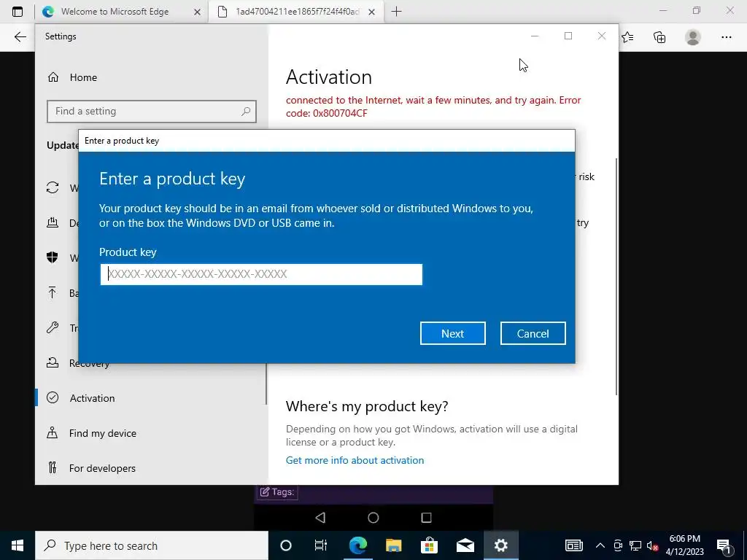
Task: Open Edge Settings and more menu
Action: [x=726, y=37]
